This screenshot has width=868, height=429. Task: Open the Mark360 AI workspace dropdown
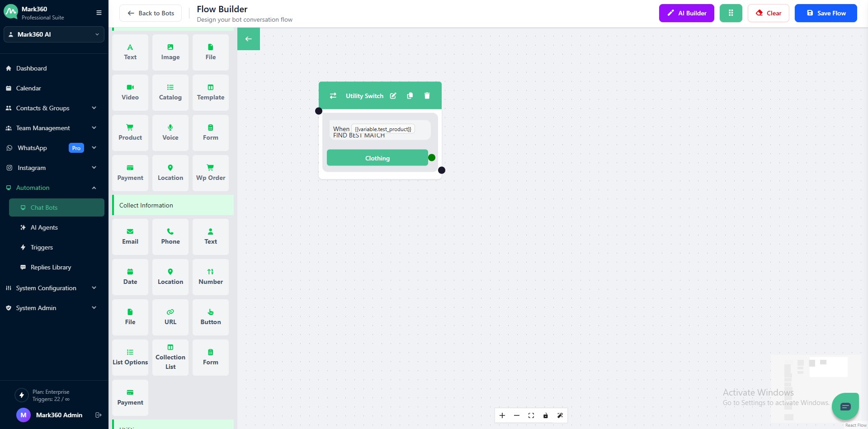pyautogui.click(x=54, y=34)
